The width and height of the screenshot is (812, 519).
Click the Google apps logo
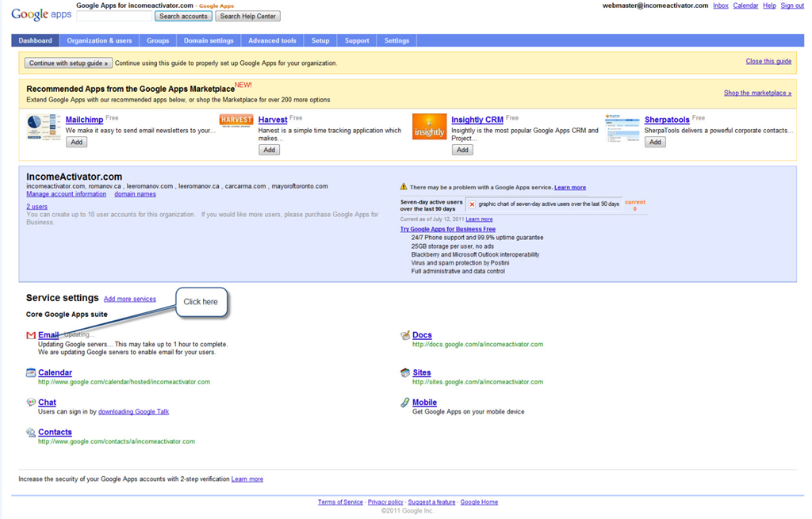pos(41,14)
